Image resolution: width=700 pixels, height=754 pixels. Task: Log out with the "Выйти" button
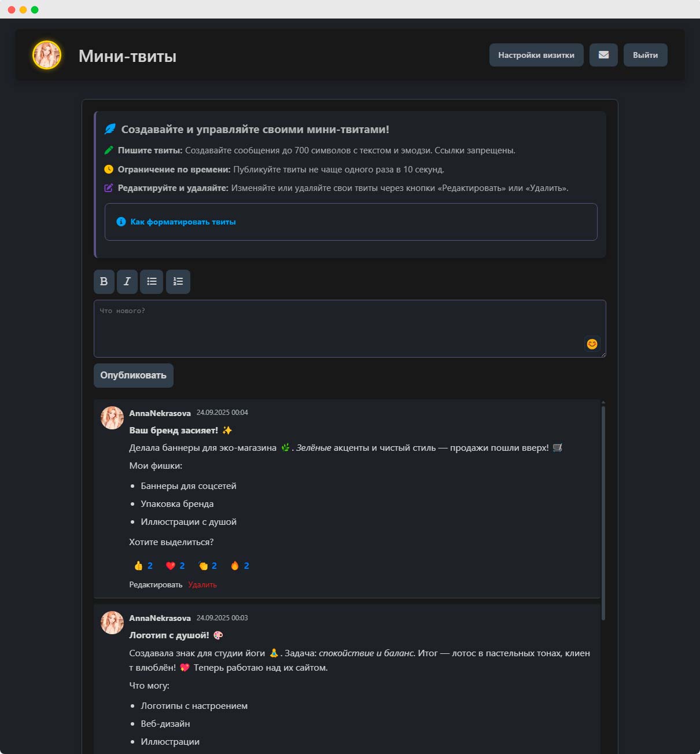pos(646,55)
